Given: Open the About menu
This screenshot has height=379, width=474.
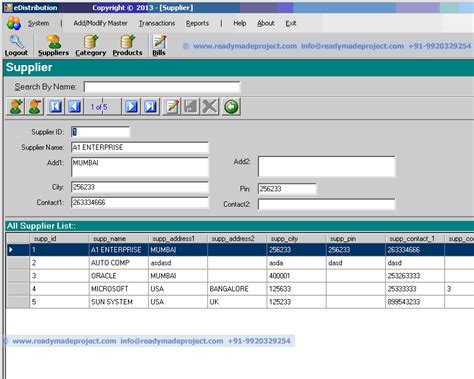Looking at the screenshot, I should click(266, 23).
